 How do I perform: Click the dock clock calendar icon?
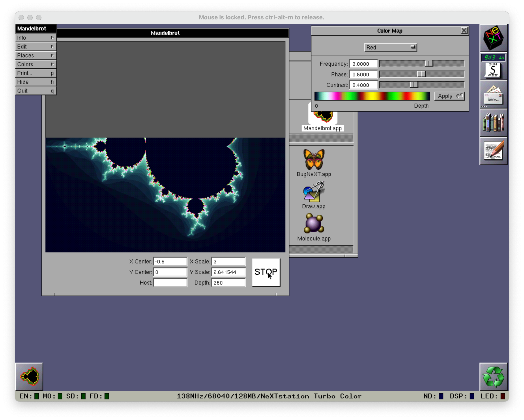pyautogui.click(x=493, y=66)
